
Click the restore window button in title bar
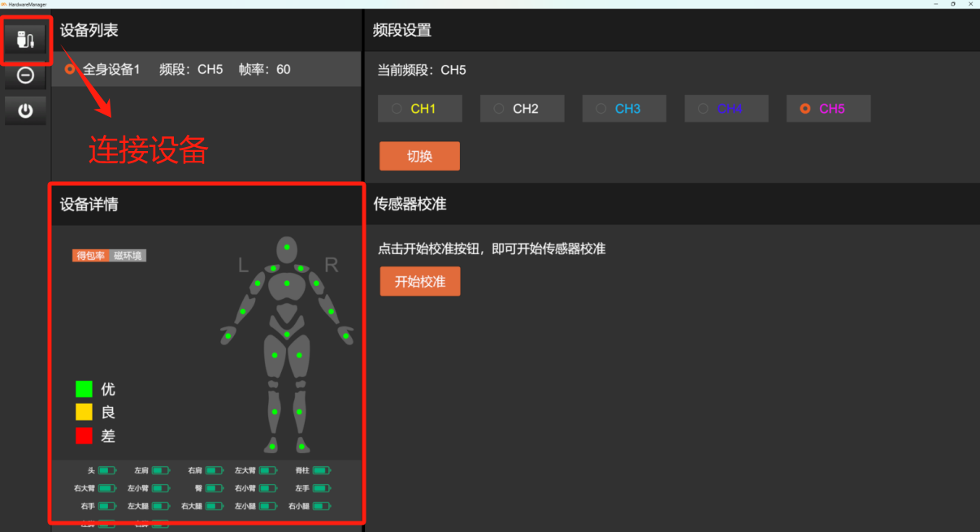point(952,4)
